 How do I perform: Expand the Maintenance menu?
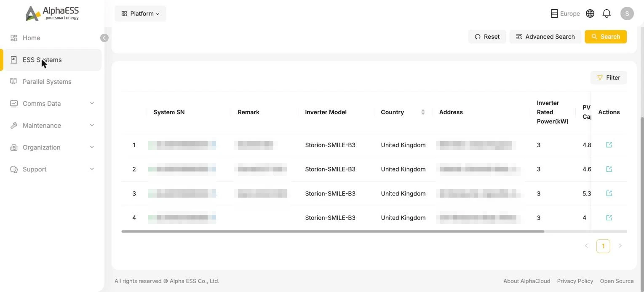(52, 126)
